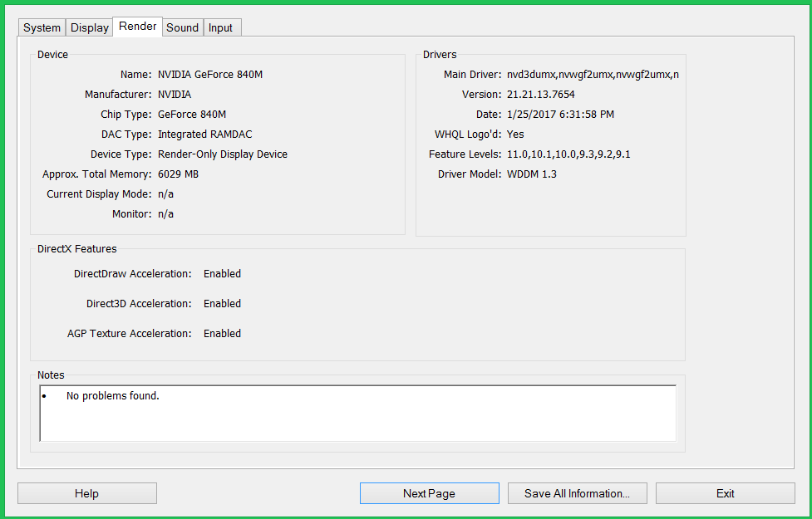812x519 pixels.
Task: Exit the diagnostic tool
Action: click(x=725, y=493)
